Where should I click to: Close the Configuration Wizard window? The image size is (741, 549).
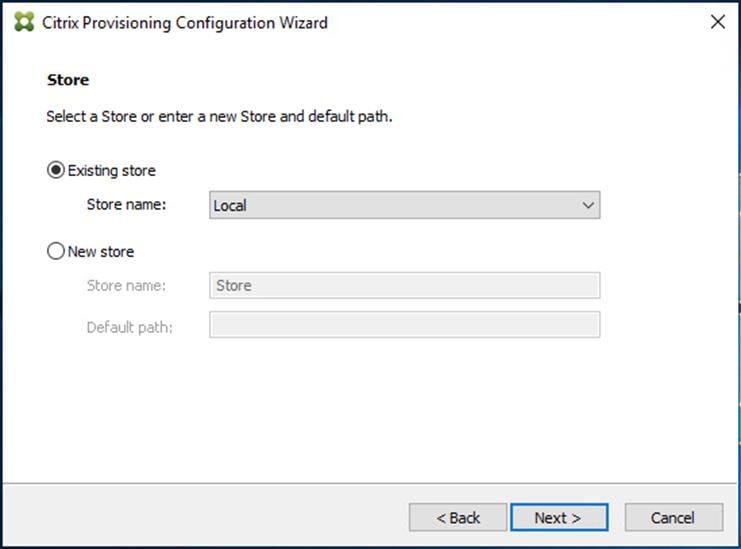(x=717, y=22)
